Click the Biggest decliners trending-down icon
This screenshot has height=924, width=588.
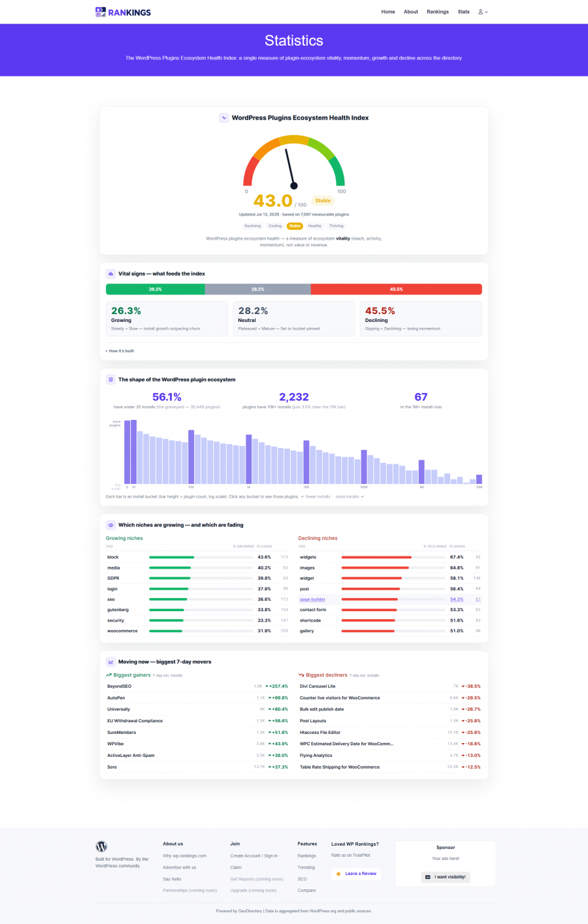[301, 675]
